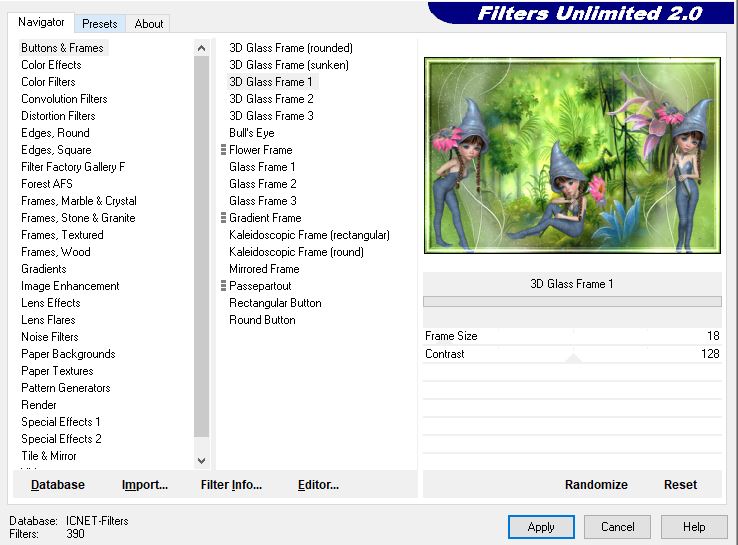Screen dimensions: 738x545
Task: Click the category list scroll down arrow
Action: tap(201, 461)
